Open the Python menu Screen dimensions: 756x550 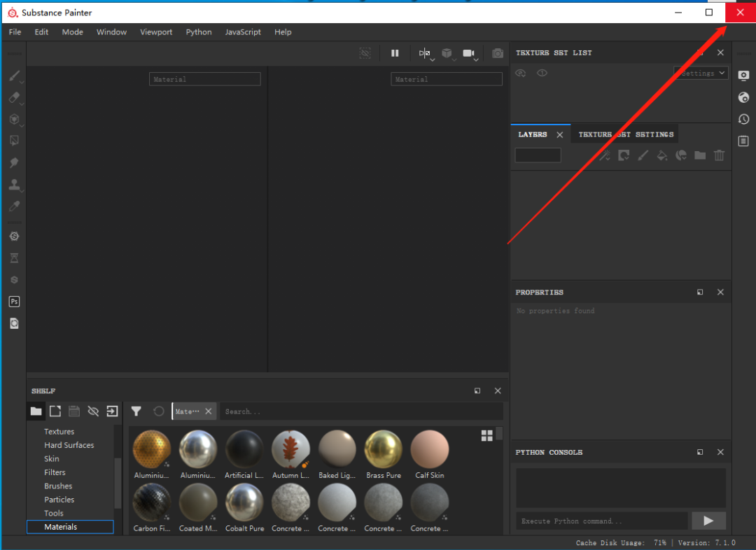199,31
